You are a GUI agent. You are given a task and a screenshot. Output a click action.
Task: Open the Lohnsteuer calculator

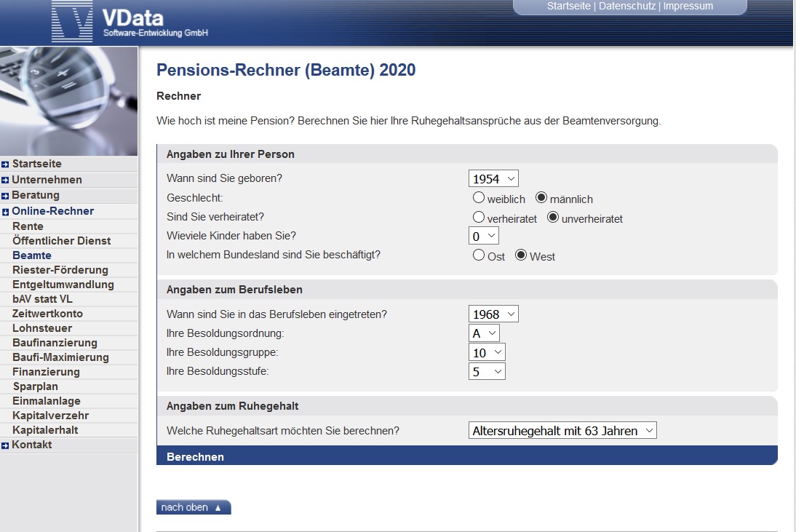42,328
